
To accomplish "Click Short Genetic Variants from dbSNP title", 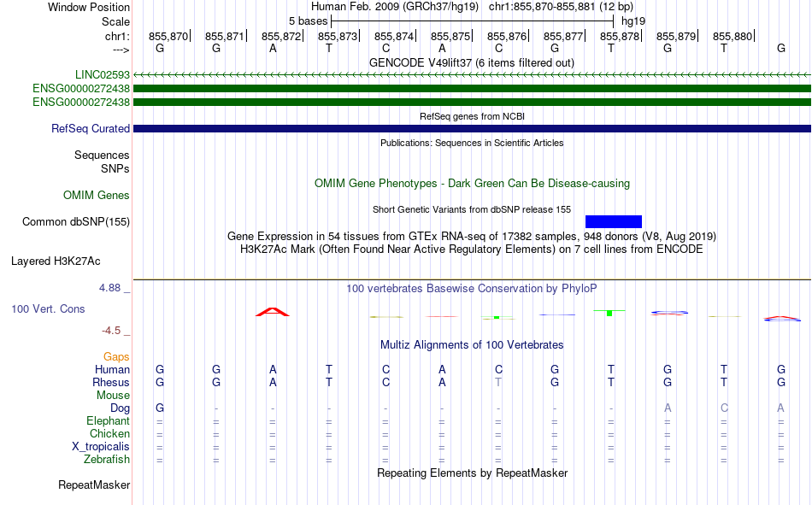I will coord(472,209).
